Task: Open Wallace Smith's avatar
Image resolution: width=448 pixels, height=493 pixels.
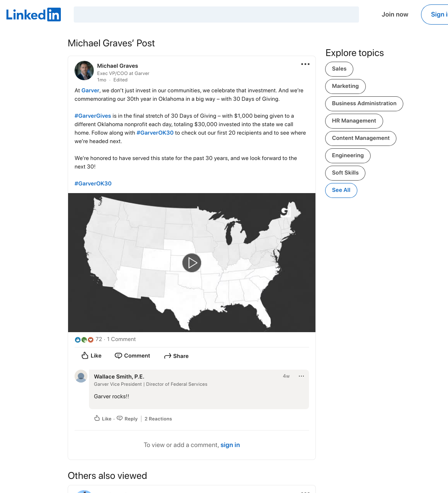Action: (81, 376)
